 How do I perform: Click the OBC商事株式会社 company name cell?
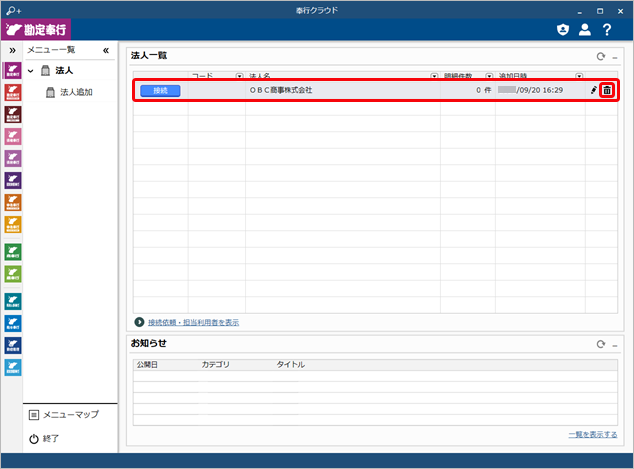coord(342,90)
